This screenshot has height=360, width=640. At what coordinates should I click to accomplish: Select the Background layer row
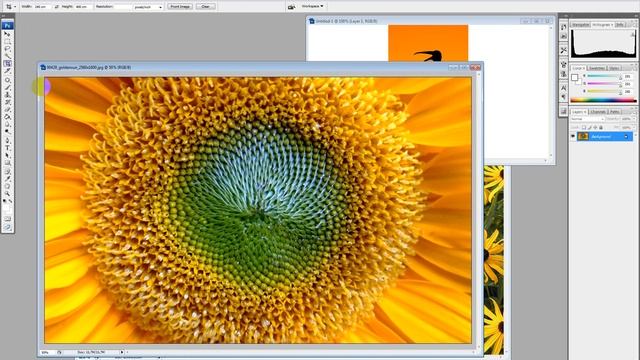(x=604, y=137)
